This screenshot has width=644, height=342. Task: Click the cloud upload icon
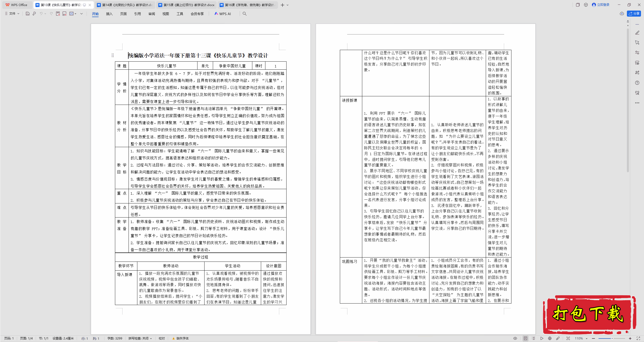(622, 14)
